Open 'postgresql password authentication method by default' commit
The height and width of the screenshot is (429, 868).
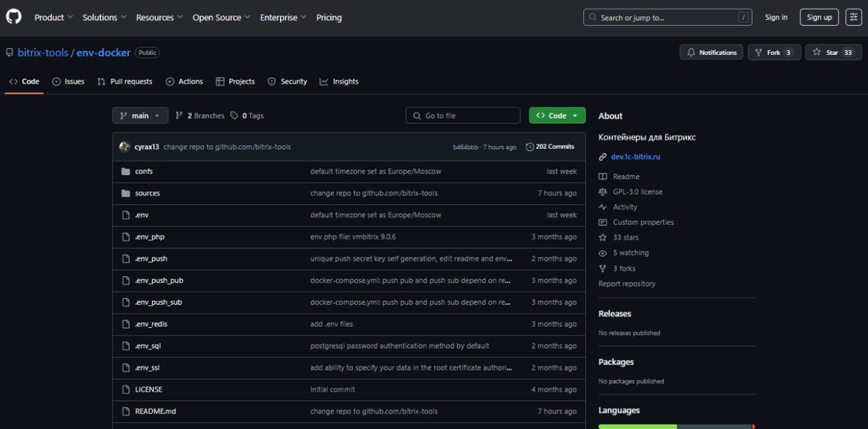(x=400, y=346)
